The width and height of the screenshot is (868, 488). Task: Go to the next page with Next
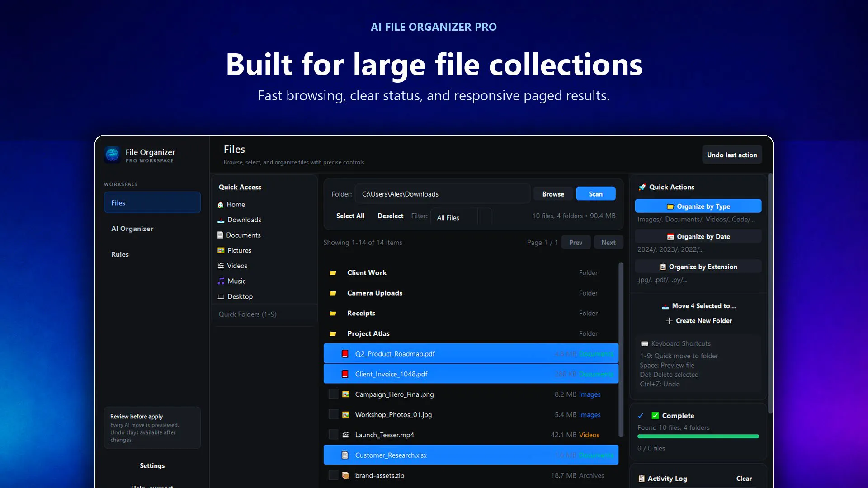pos(608,243)
